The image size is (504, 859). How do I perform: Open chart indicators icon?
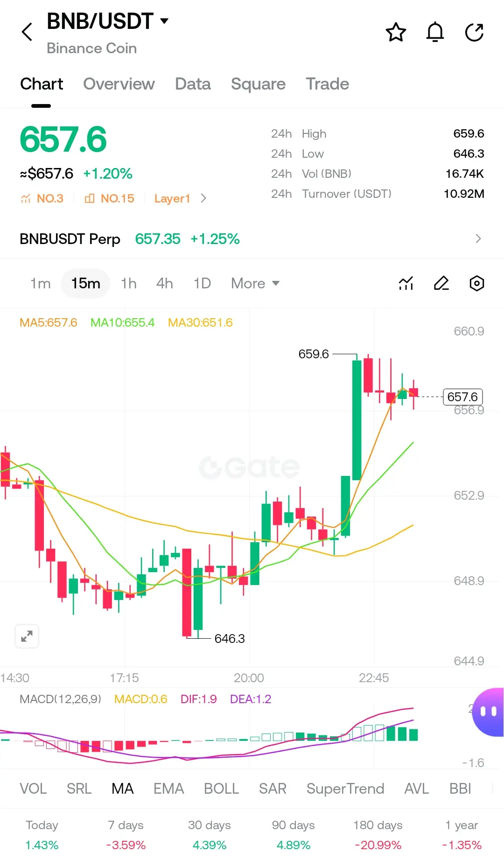click(406, 283)
